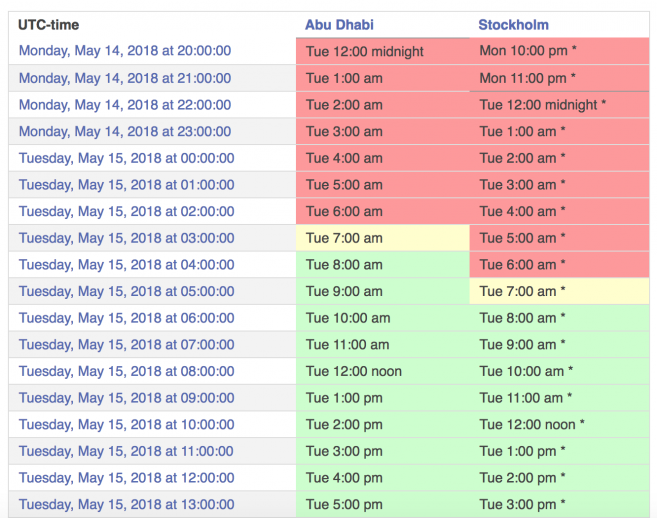The width and height of the screenshot is (657, 518).
Task: Select Abu Dhabi Tue 12:00 midnight cell
Action: click(x=382, y=51)
